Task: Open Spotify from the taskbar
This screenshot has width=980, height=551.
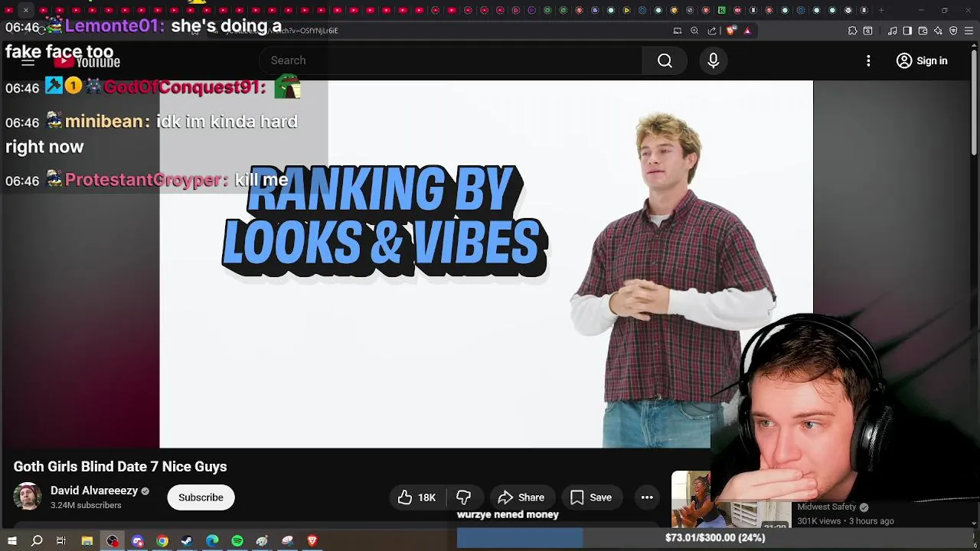Action: pos(237,541)
